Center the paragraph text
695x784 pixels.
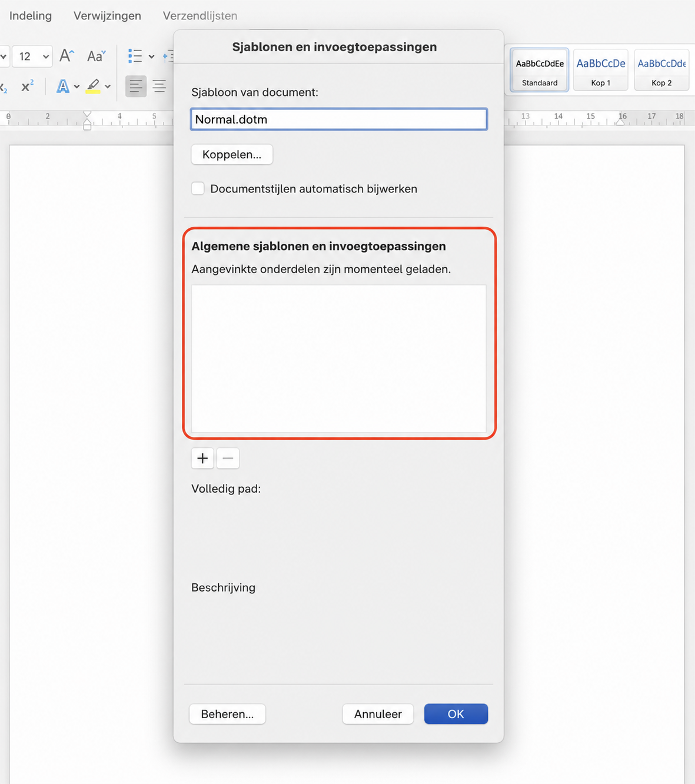(x=159, y=87)
